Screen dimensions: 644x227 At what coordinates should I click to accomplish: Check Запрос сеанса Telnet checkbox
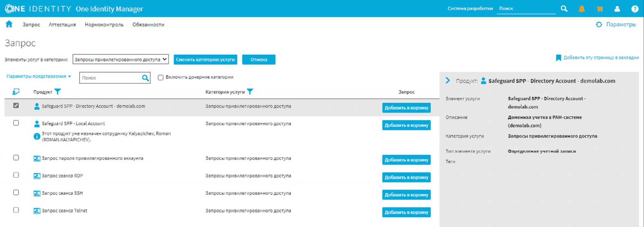coord(16,210)
